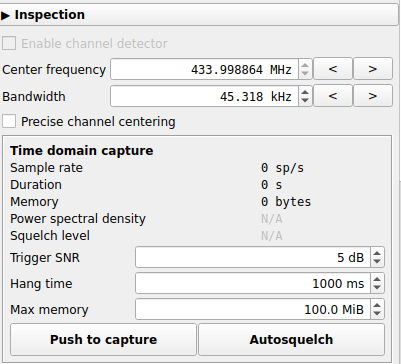This screenshot has height=364, width=401.
Task: Click the Center frequency value field
Action: click(204, 69)
